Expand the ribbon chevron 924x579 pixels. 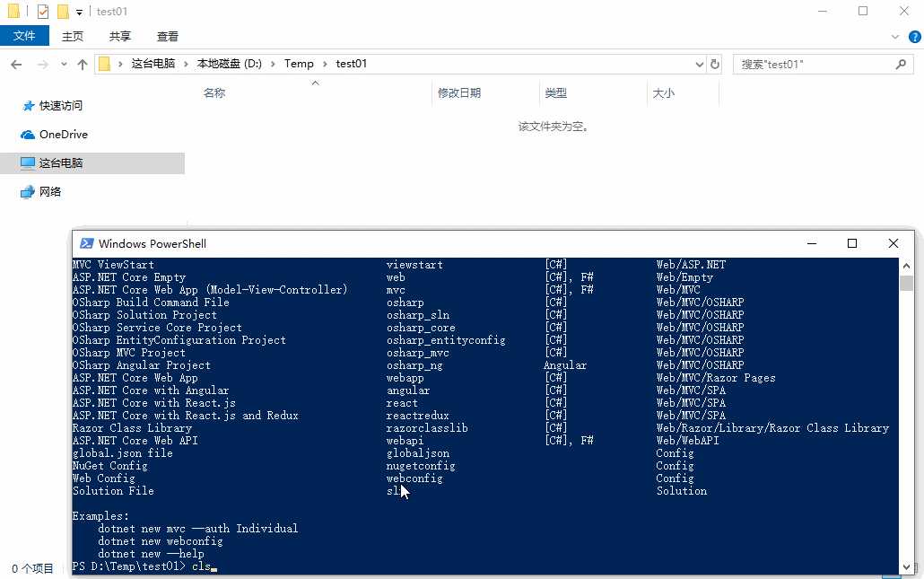[x=895, y=37]
